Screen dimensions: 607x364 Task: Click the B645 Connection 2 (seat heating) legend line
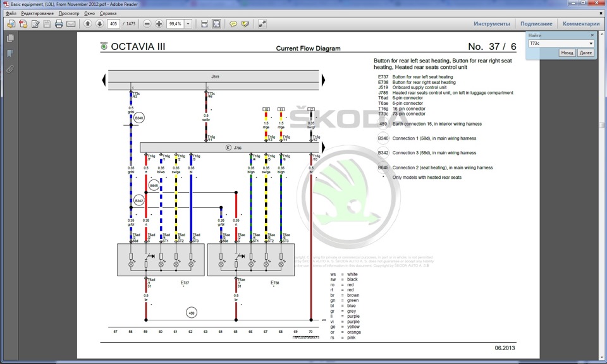pos(435,168)
